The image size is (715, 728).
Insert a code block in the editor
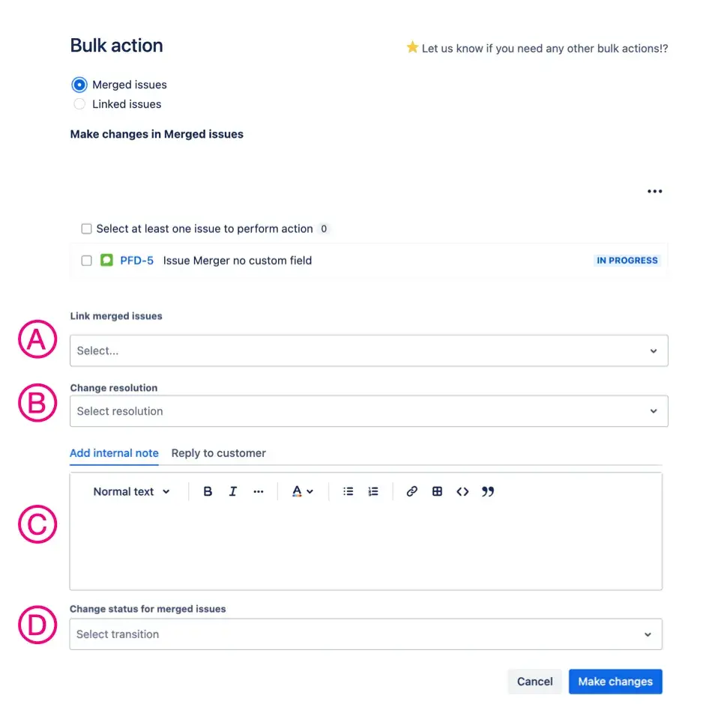(462, 491)
